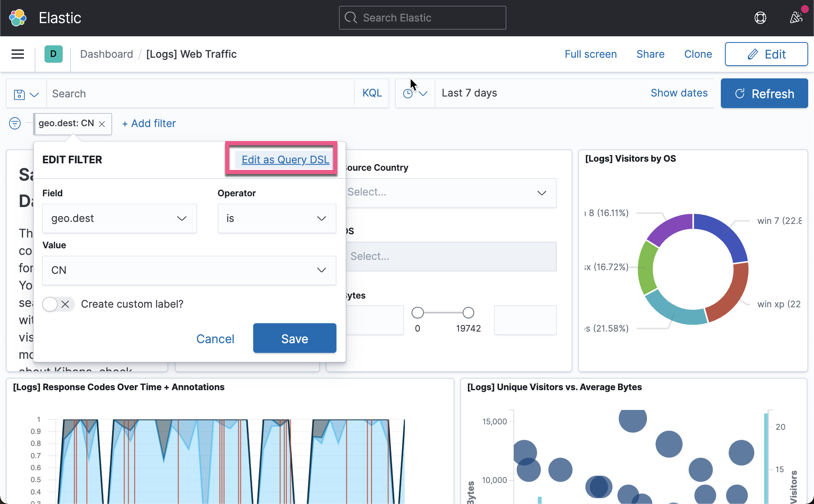
Task: Click the right Bytes slider handle
Action: (468, 313)
